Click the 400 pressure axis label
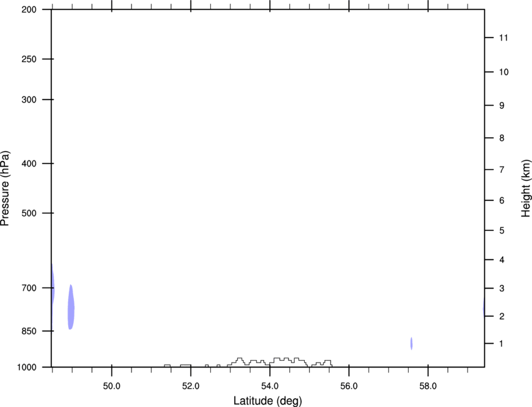532x407 pixels. click(29, 163)
